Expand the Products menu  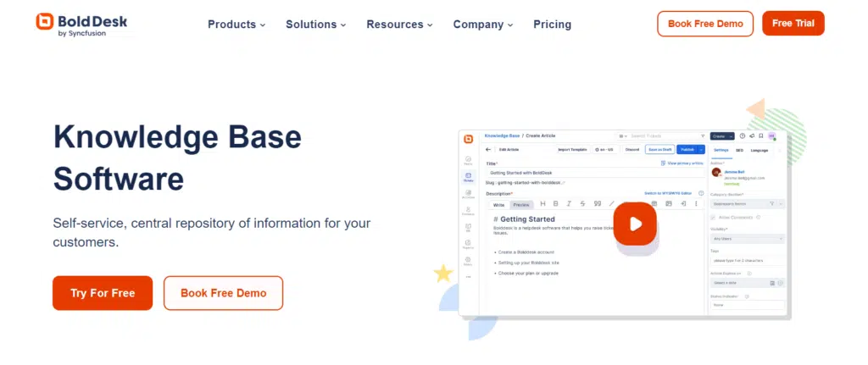pos(236,25)
